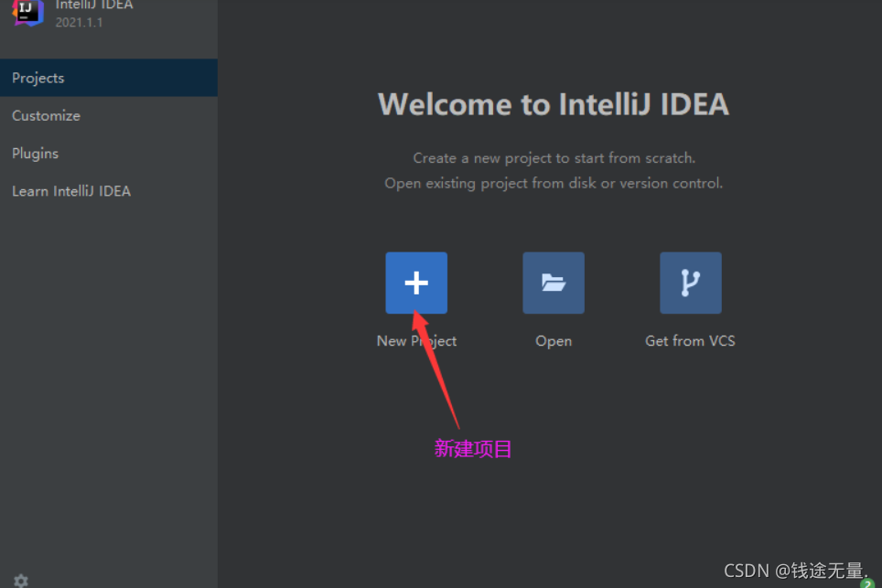Click the Welcome to IntelliJ IDEA heading

[554, 104]
